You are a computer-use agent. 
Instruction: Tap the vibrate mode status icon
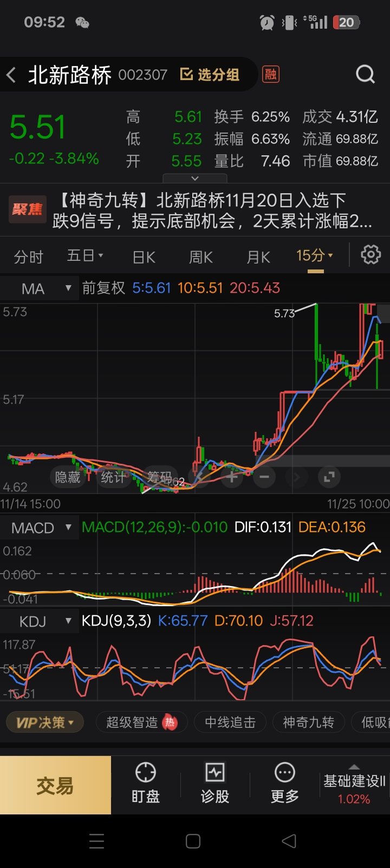pos(290,23)
